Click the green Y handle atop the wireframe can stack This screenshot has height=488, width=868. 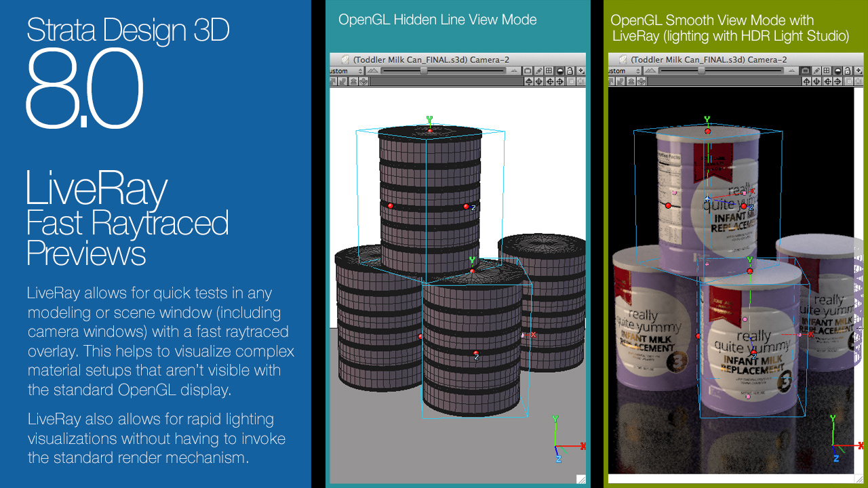(x=429, y=119)
